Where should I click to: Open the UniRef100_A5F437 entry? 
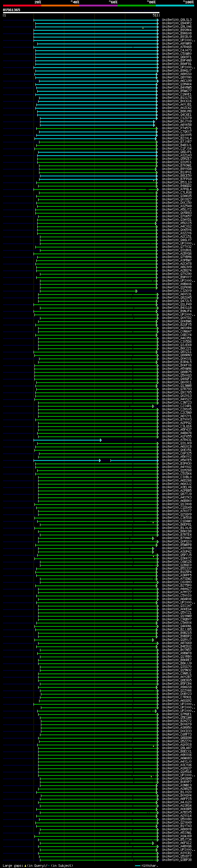(176, 430)
